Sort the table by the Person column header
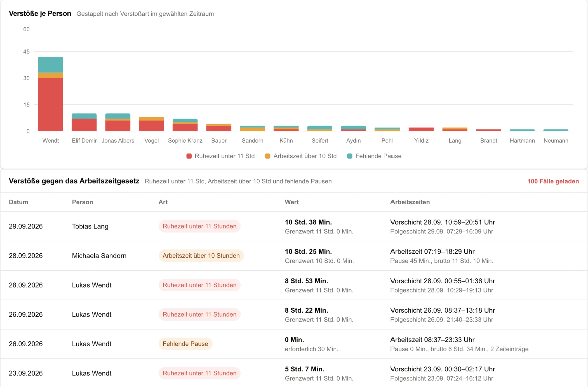 tap(82, 202)
